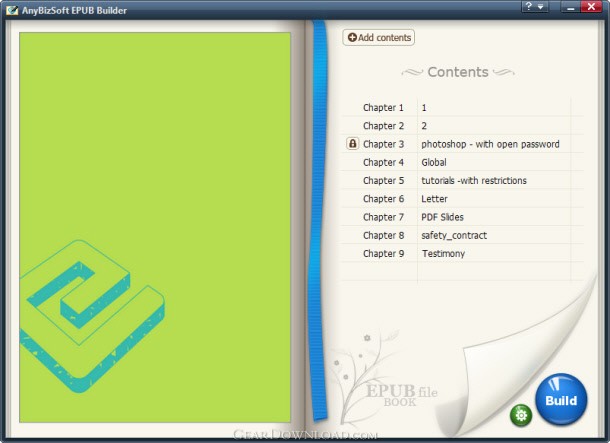The height and width of the screenshot is (443, 610).
Task: Select the Chapter 3 row label
Action: 383,144
